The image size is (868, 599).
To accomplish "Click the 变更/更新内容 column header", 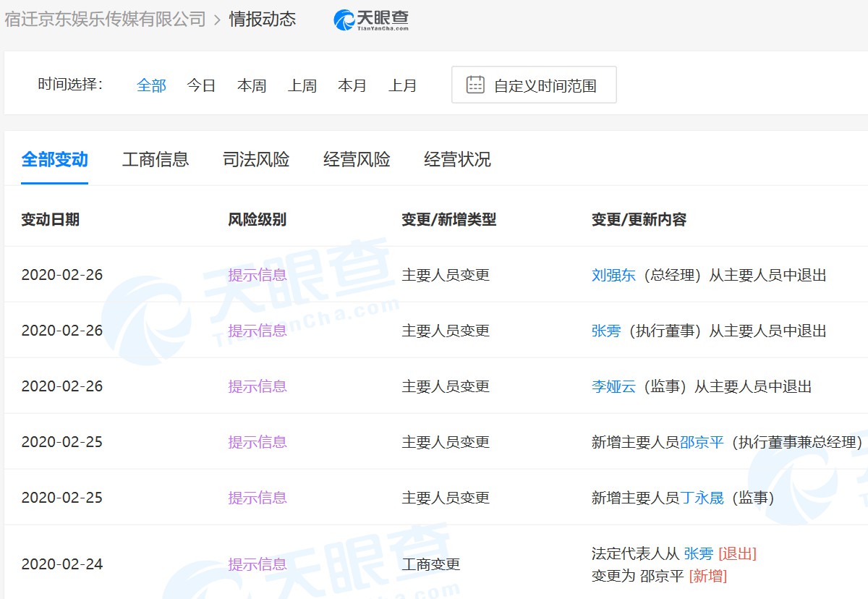I will [639, 220].
